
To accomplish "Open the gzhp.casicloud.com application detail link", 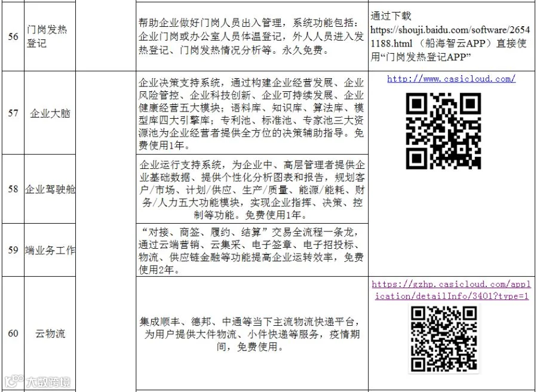I will point(452,290).
